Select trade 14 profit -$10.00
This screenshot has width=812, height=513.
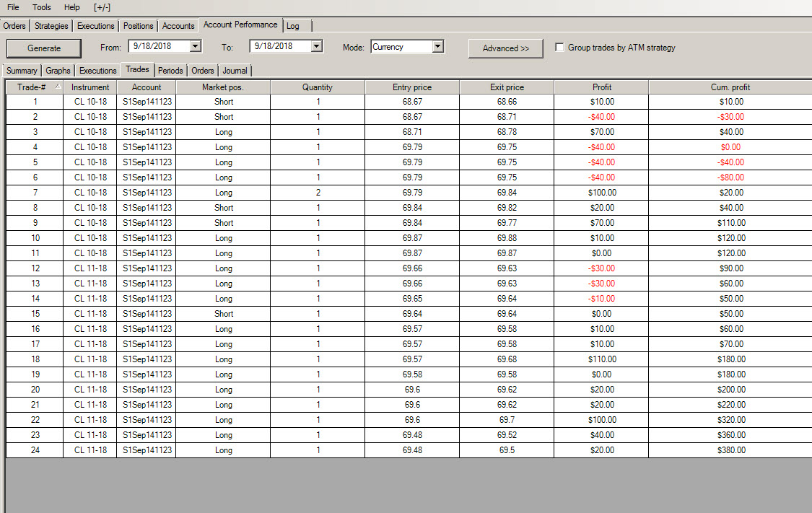[x=602, y=299]
